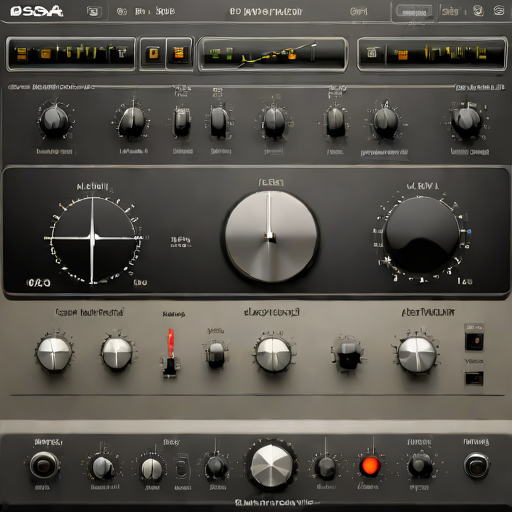
Task: Click the fourth, narrow black knob in the upper row
Action: pos(218,122)
